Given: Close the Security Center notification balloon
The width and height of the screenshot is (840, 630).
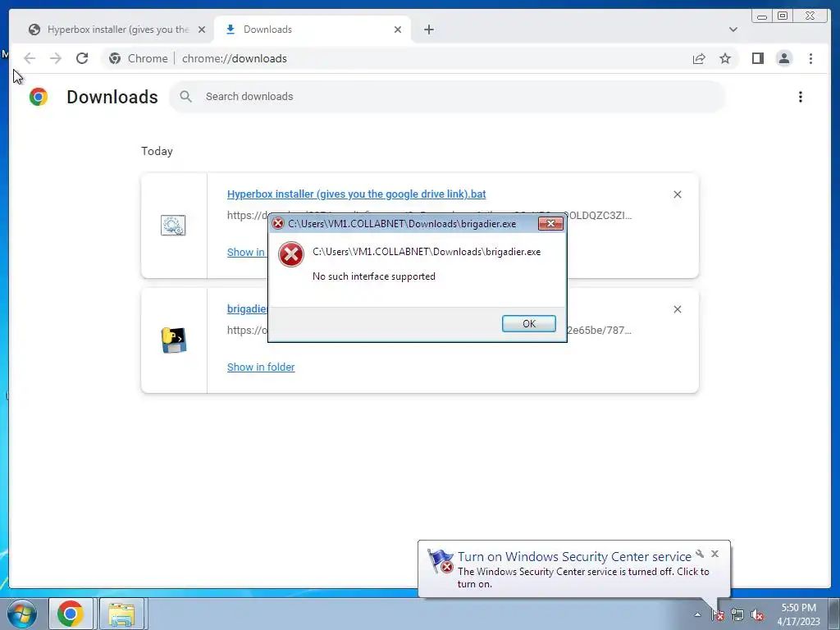Looking at the screenshot, I should tap(714, 554).
